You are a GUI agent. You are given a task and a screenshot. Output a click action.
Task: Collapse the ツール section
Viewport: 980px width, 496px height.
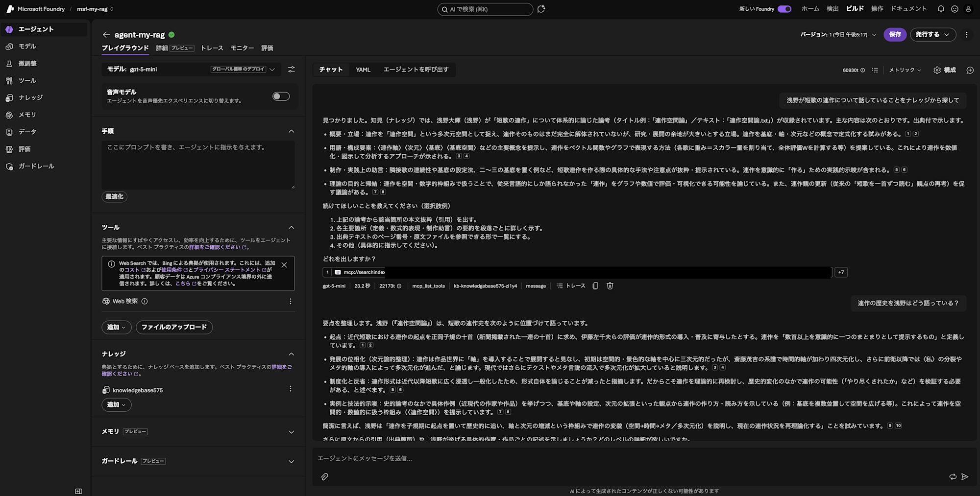point(292,228)
